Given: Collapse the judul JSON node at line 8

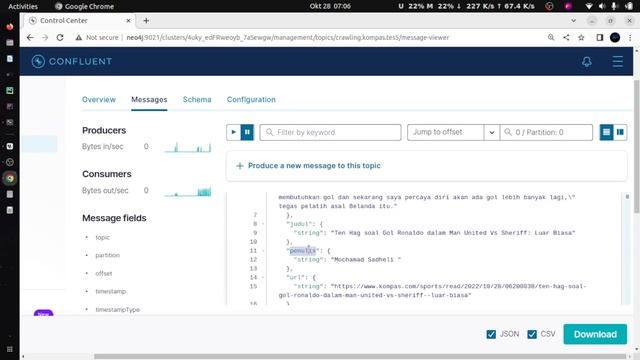Looking at the screenshot, I should click(263, 224).
